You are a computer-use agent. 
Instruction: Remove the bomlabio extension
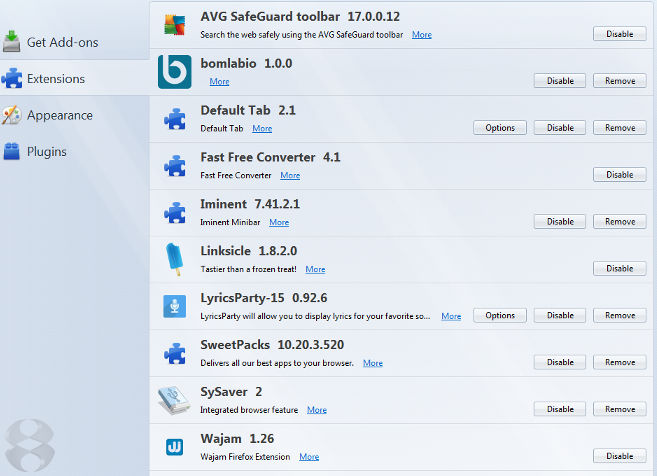620,81
